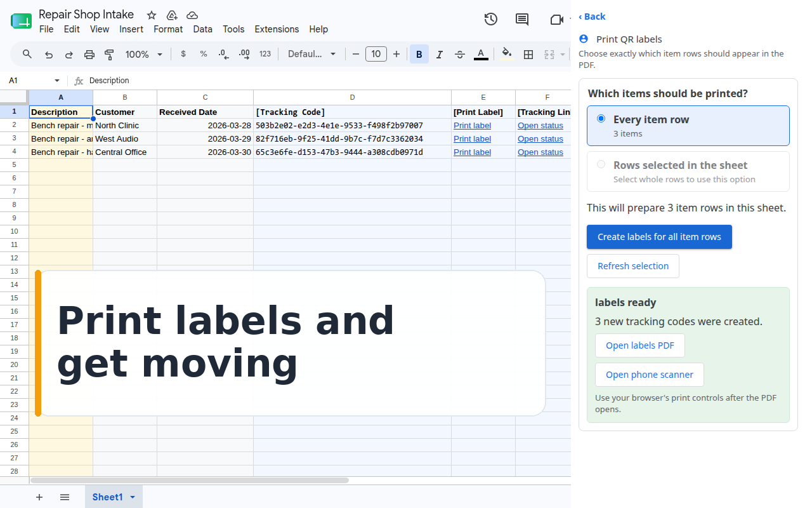Open the Sheet1 tab menu arrow

[x=133, y=497]
